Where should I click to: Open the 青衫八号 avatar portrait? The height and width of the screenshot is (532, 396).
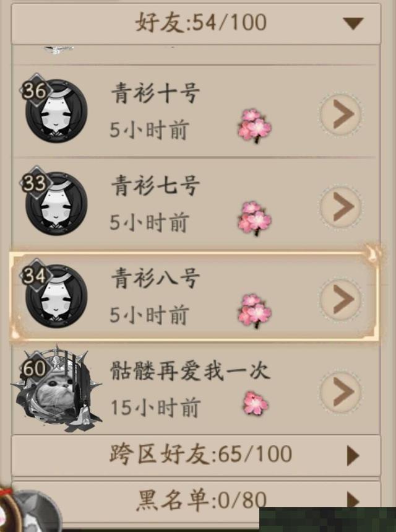56,296
